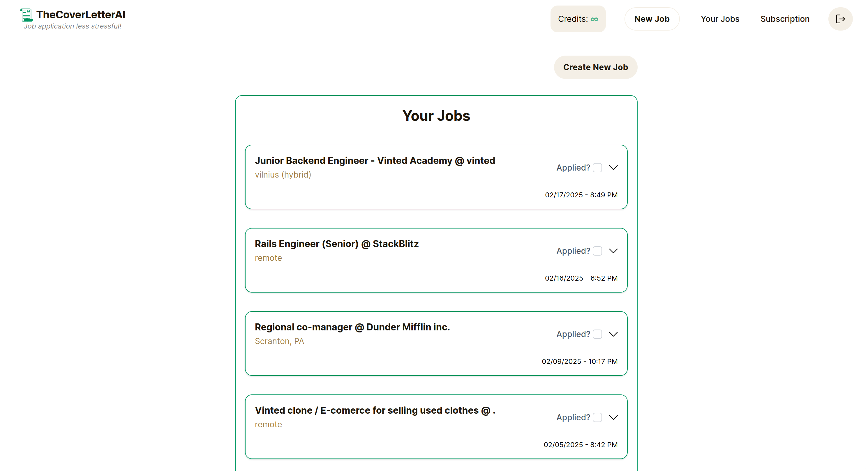Click the logout arrow icon

840,19
